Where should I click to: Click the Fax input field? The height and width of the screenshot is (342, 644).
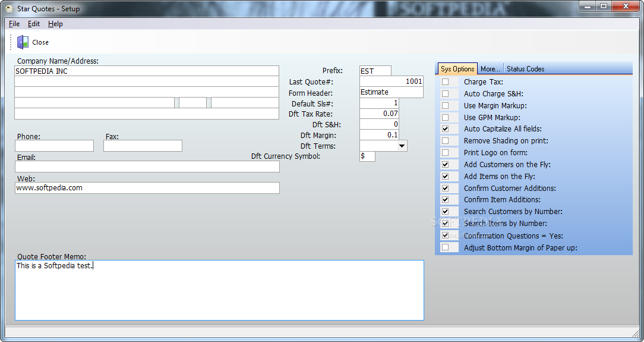click(x=143, y=146)
